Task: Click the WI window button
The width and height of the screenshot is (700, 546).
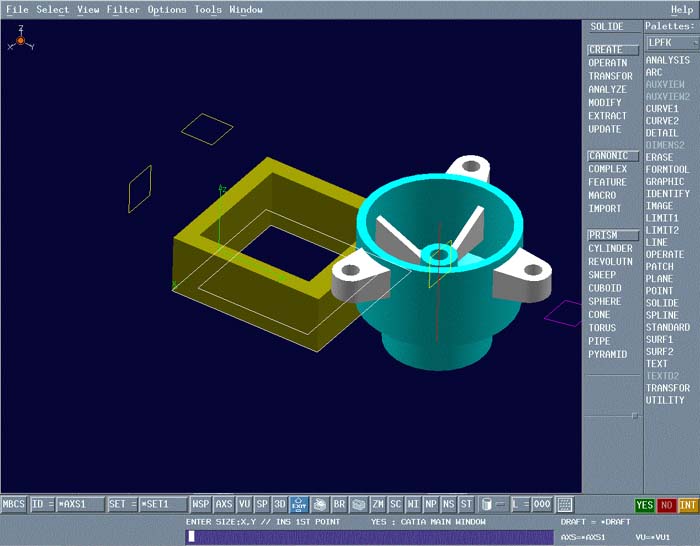Action: pos(412,505)
